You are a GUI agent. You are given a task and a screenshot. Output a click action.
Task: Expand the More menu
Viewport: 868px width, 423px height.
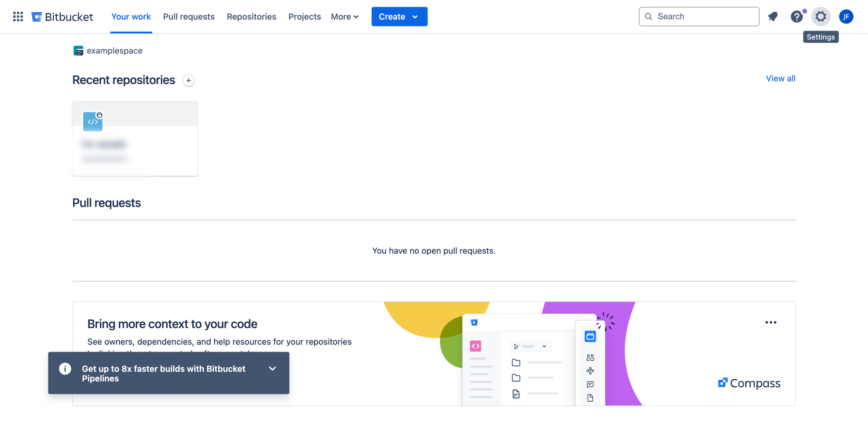click(344, 17)
